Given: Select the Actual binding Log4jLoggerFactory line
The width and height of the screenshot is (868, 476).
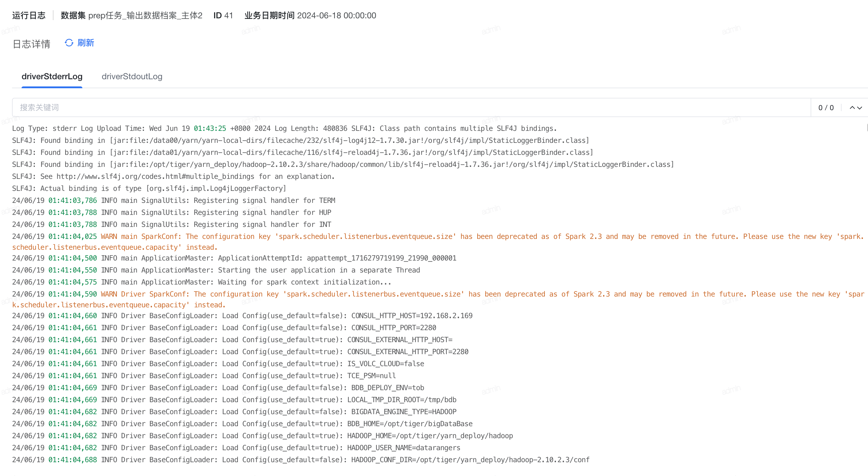Looking at the screenshot, I should (149, 188).
